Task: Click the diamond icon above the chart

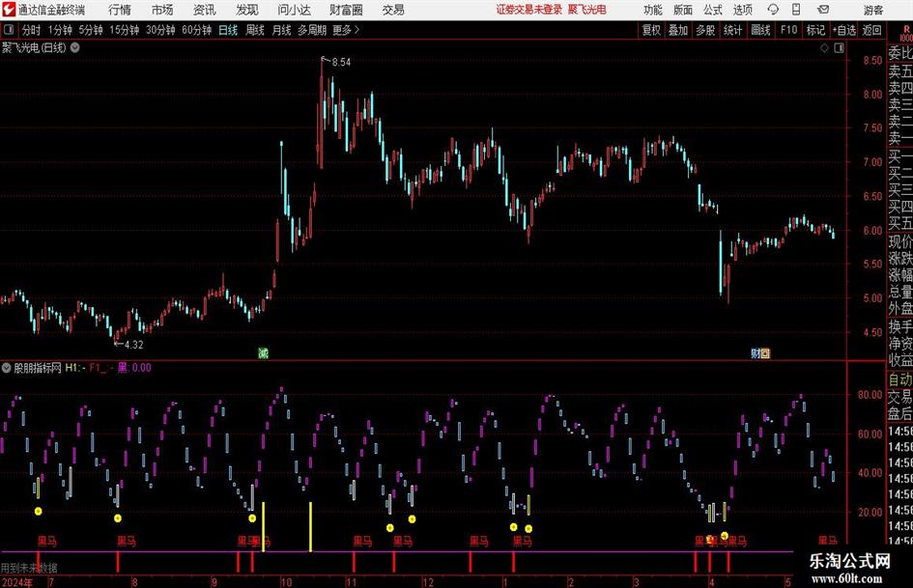Action: 824,48
